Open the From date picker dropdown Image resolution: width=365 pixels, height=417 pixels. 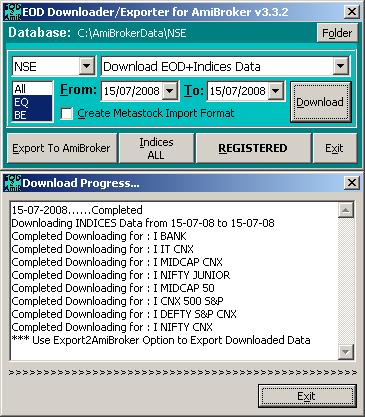coord(170,91)
